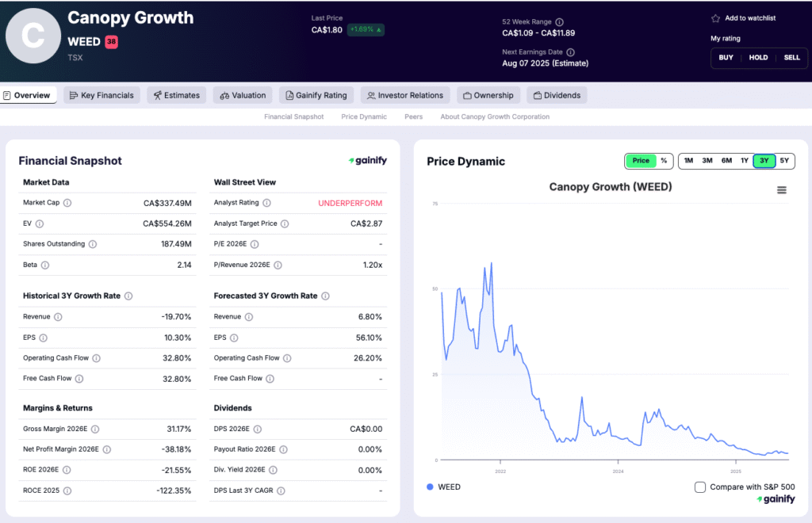Click the Beta info icon
This screenshot has width=812, height=523.
(45, 265)
